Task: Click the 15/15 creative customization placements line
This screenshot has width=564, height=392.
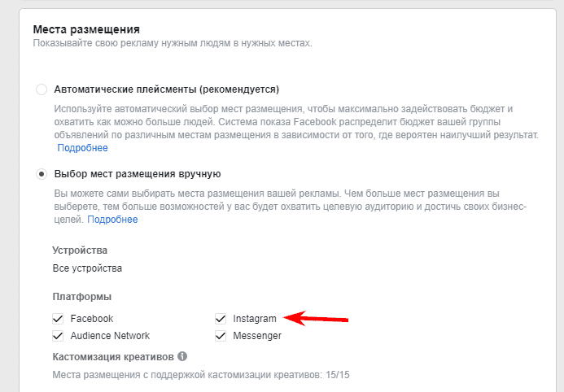Action: coord(201,375)
